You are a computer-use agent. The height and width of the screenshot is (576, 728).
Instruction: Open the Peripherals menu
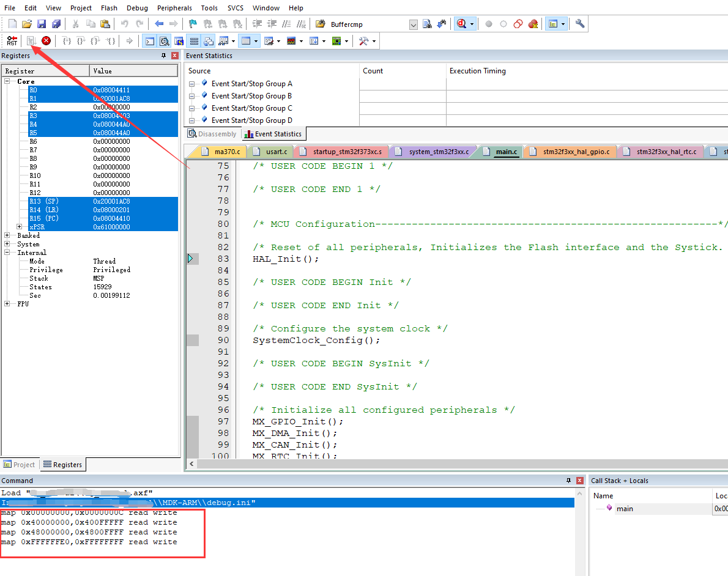coord(174,8)
